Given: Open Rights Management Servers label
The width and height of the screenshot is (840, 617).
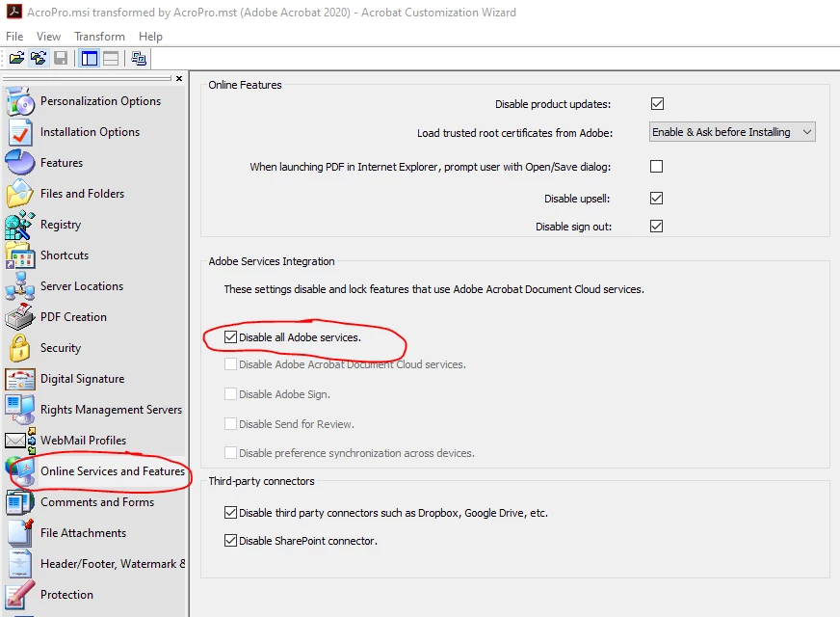Looking at the screenshot, I should click(112, 410).
